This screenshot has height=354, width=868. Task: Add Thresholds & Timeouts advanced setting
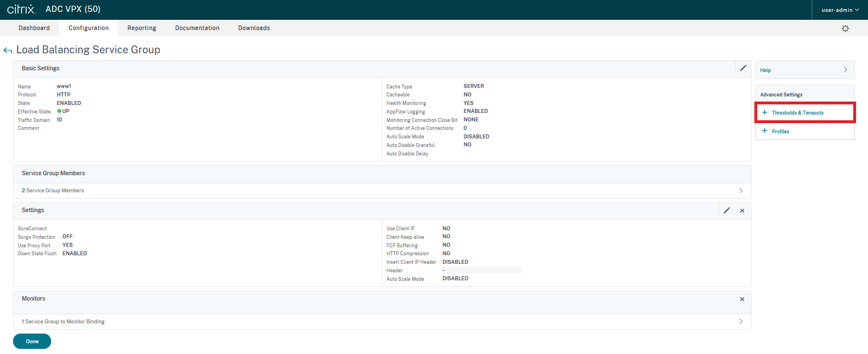(x=797, y=113)
